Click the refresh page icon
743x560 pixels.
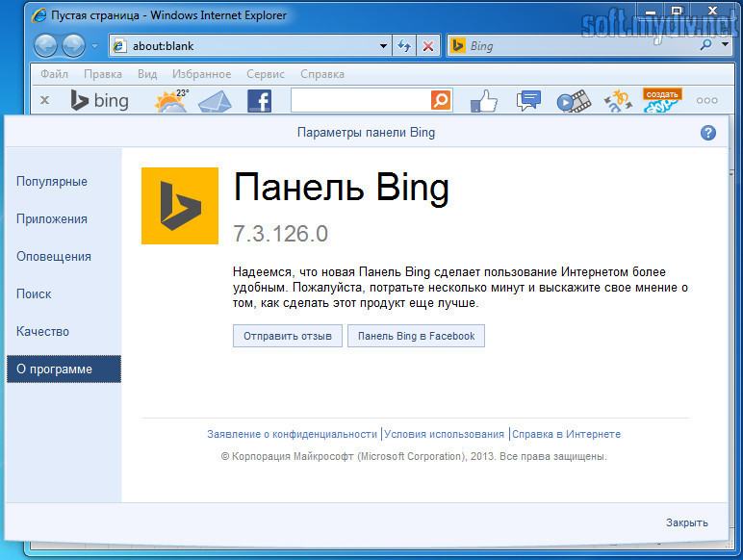coord(404,46)
